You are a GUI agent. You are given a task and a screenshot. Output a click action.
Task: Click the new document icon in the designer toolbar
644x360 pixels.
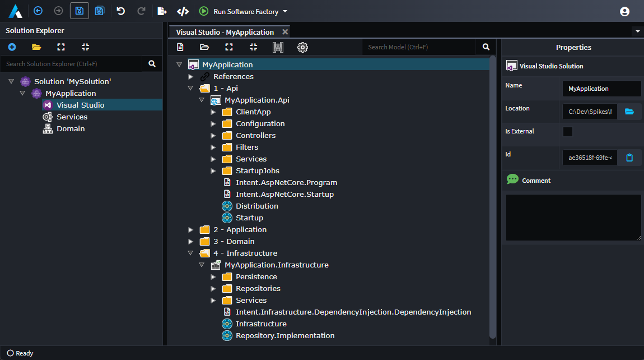[180, 47]
